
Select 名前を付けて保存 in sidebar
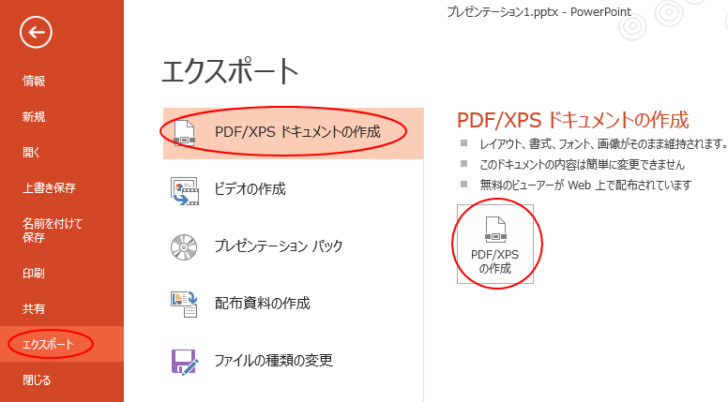pyautogui.click(x=52, y=231)
